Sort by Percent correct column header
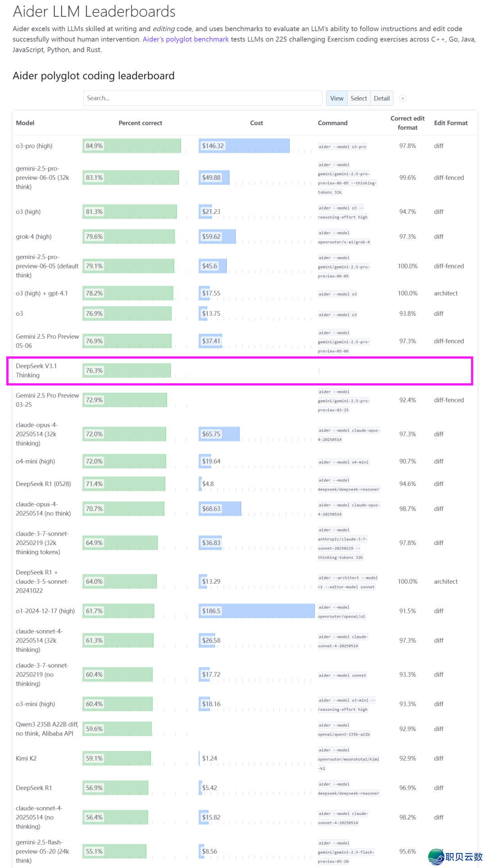The width and height of the screenshot is (486, 868). tap(140, 123)
